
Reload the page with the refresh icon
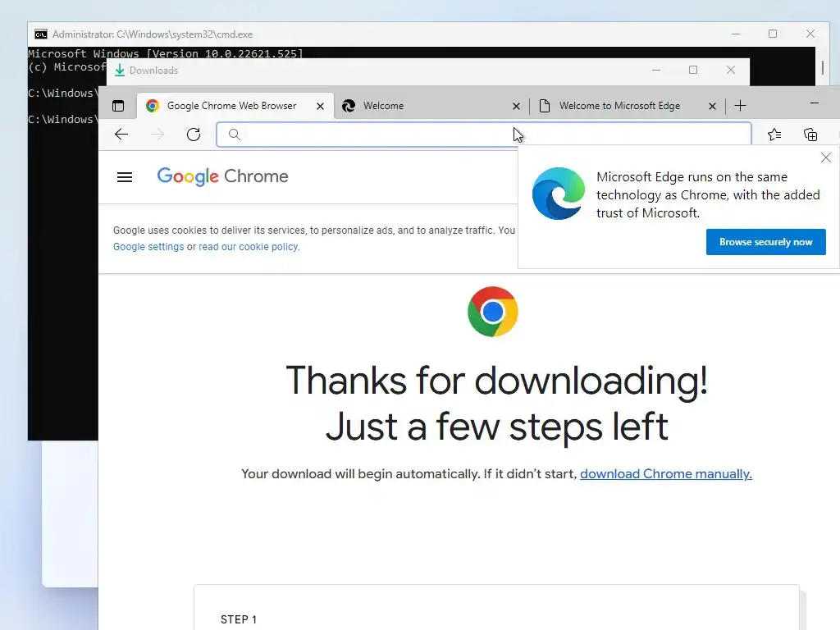click(x=194, y=135)
